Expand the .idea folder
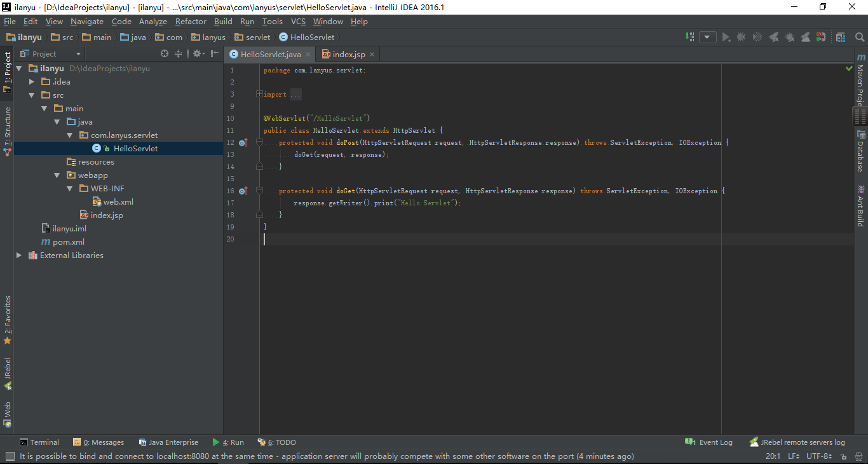The width and height of the screenshot is (868, 464). point(32,81)
